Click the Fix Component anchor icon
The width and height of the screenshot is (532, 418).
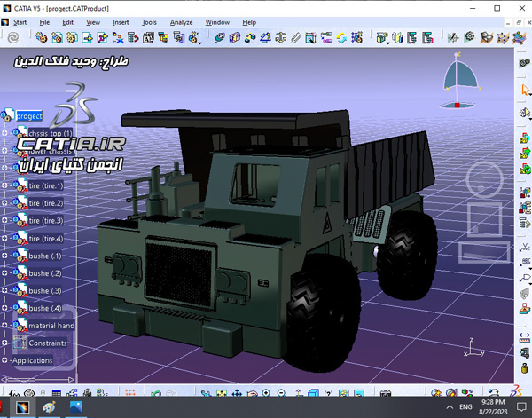coord(280,37)
